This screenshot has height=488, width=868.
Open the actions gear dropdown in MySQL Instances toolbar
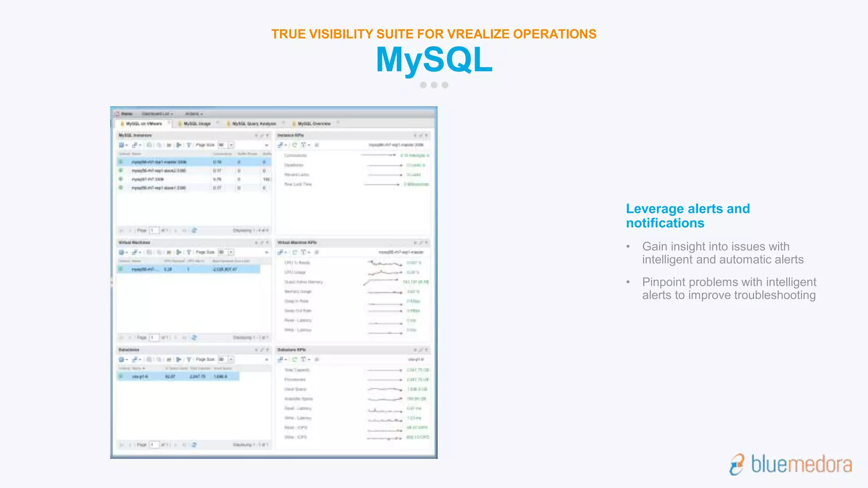122,145
